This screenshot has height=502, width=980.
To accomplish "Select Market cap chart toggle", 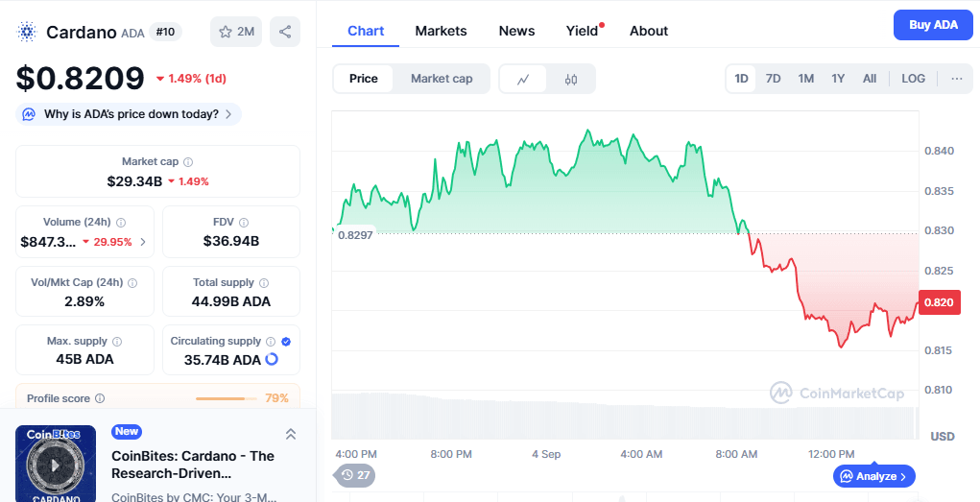I will (442, 79).
